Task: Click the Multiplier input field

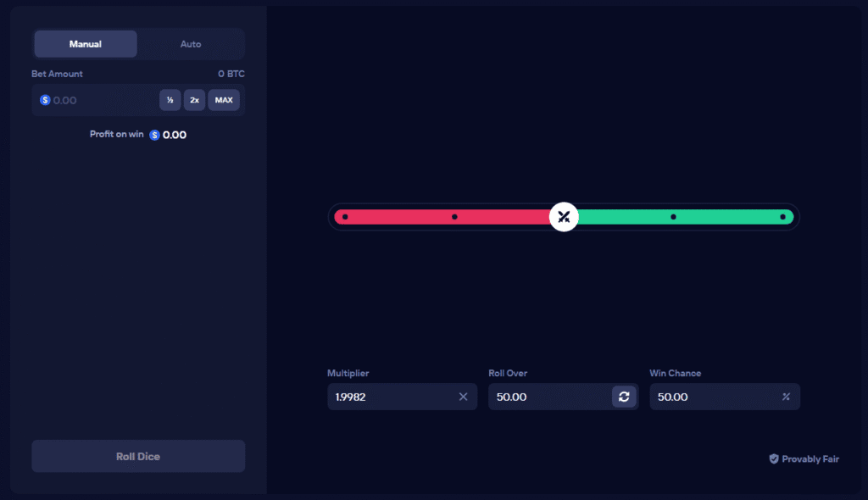Action: 390,397
